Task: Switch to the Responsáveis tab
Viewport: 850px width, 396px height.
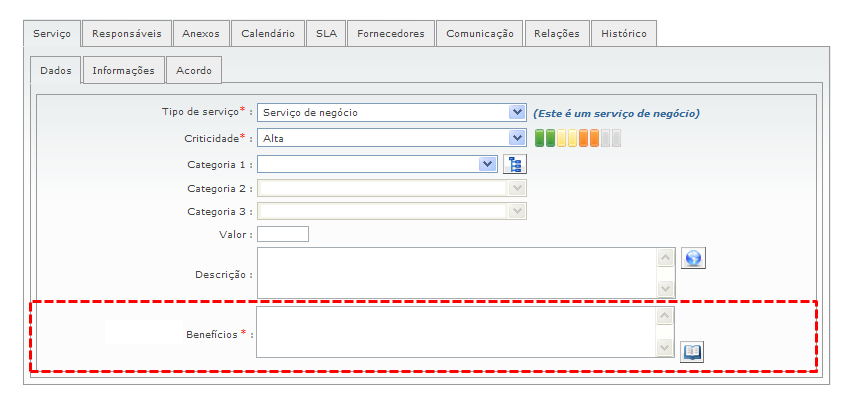Action: [127, 34]
